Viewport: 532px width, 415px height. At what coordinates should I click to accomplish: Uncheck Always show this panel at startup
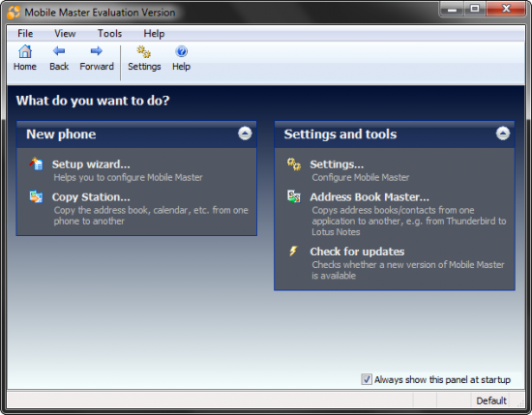367,379
